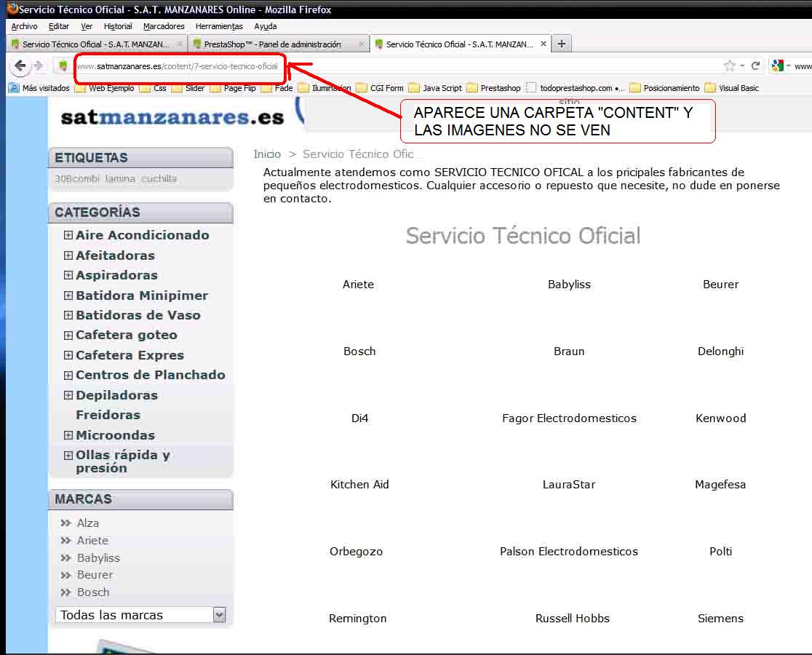Open the Archivo menu
812x655 pixels.
[x=24, y=26]
